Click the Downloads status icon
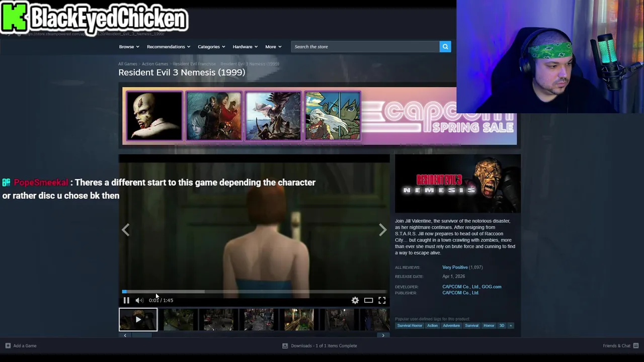This screenshot has height=362, width=644. (285, 345)
